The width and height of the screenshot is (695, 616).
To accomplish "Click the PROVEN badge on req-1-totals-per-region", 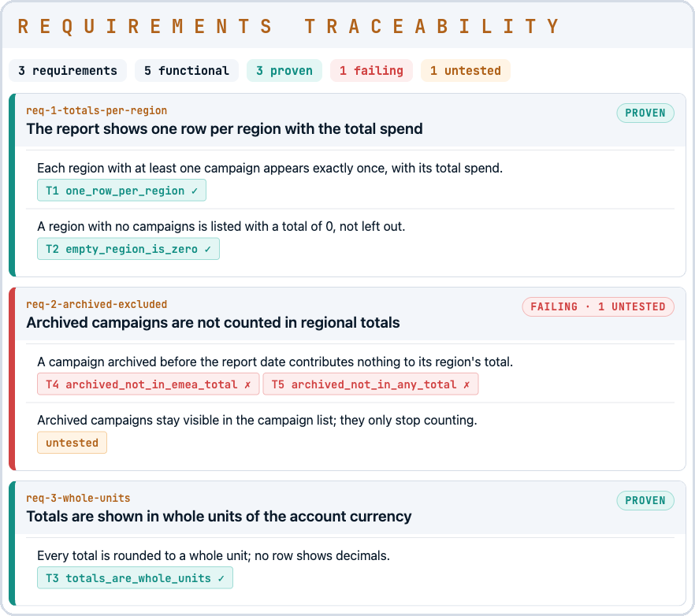I will pyautogui.click(x=645, y=113).
